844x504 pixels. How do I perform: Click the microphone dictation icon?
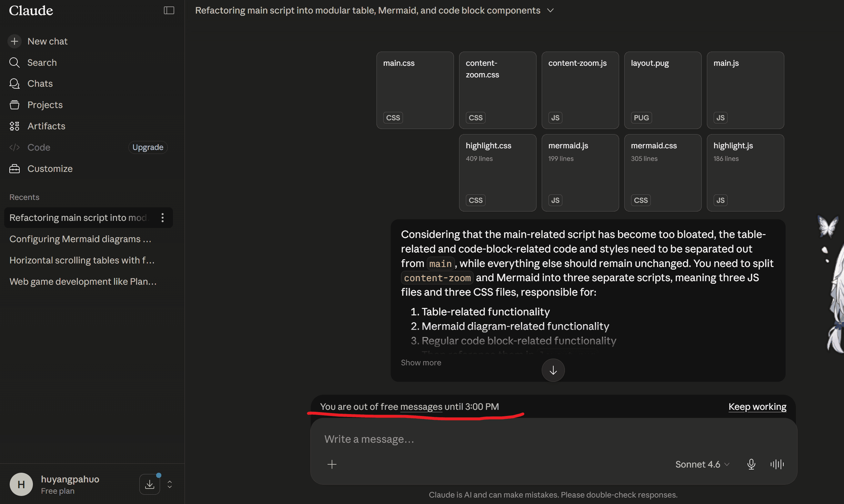tap(751, 464)
